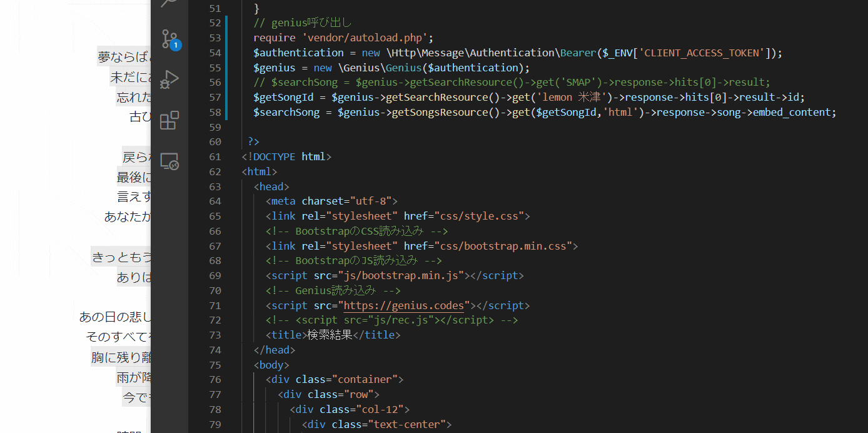Click the 'vendor/autoload.php' string
The height and width of the screenshot is (433, 868).
(x=366, y=38)
